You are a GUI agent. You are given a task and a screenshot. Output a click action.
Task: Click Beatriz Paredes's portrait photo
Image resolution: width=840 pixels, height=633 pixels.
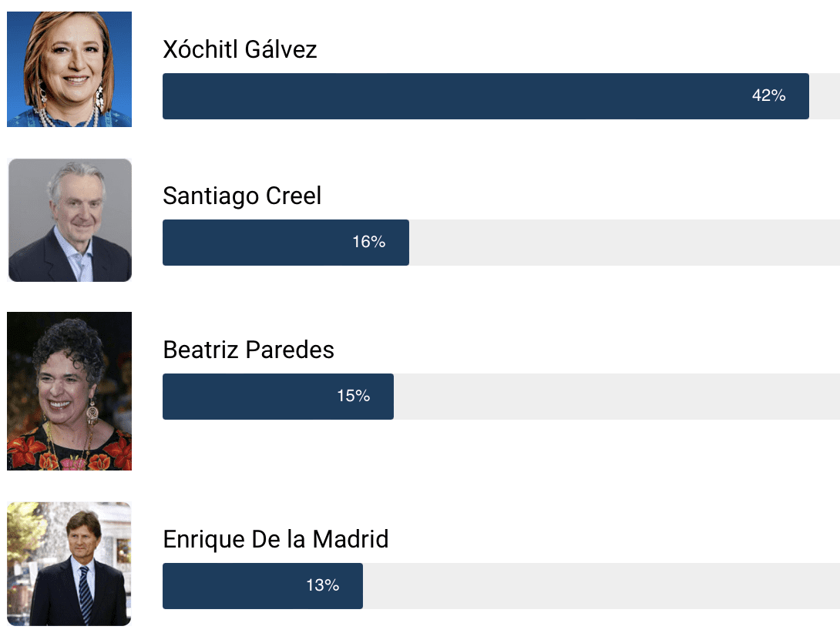69,391
